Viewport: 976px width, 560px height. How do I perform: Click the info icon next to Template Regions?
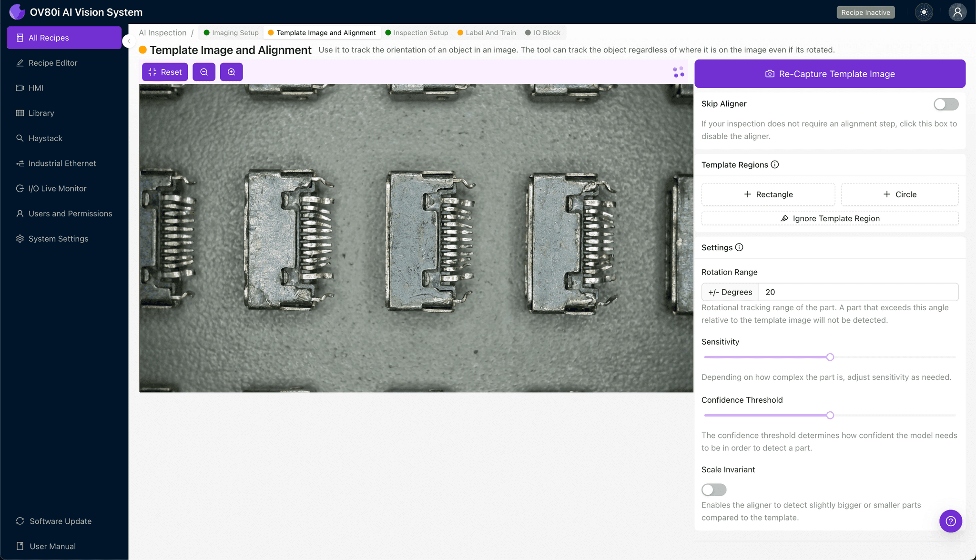[775, 164]
